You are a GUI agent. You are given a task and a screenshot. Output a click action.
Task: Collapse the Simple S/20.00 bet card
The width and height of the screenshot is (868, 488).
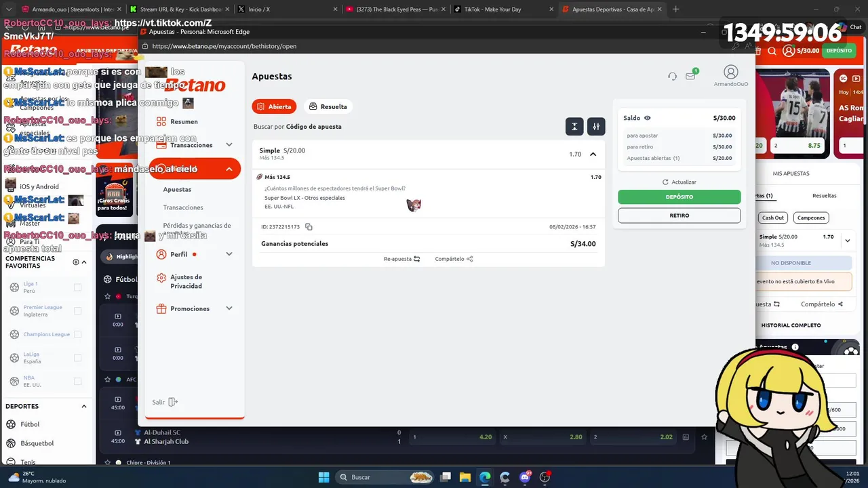point(593,154)
